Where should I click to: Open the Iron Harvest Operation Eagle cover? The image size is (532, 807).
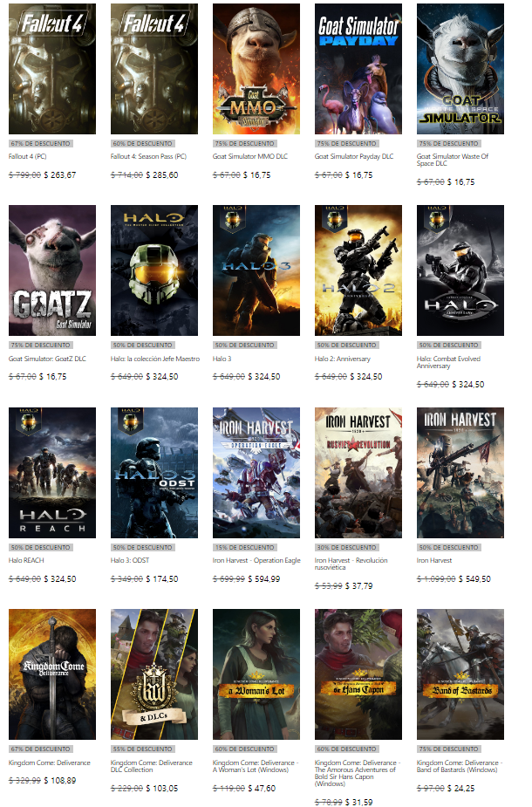(x=256, y=472)
